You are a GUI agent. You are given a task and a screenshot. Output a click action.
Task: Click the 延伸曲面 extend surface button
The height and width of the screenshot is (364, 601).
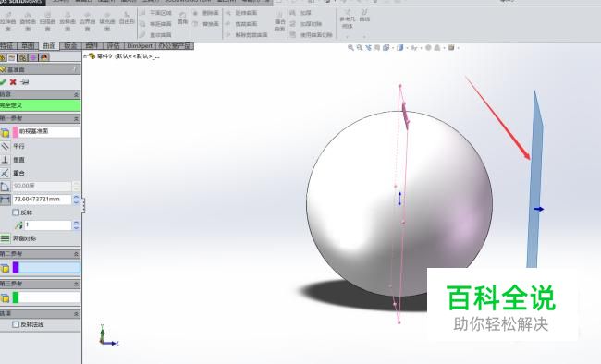tap(242, 13)
